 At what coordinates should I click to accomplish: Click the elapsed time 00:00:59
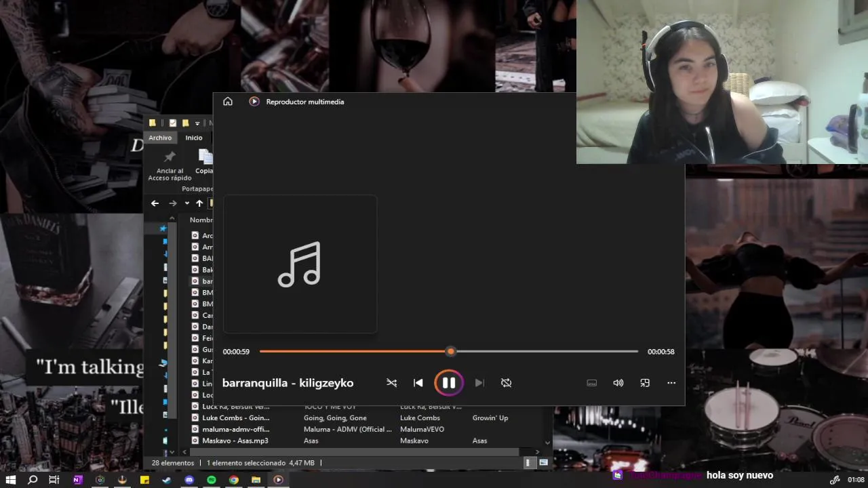pos(236,352)
